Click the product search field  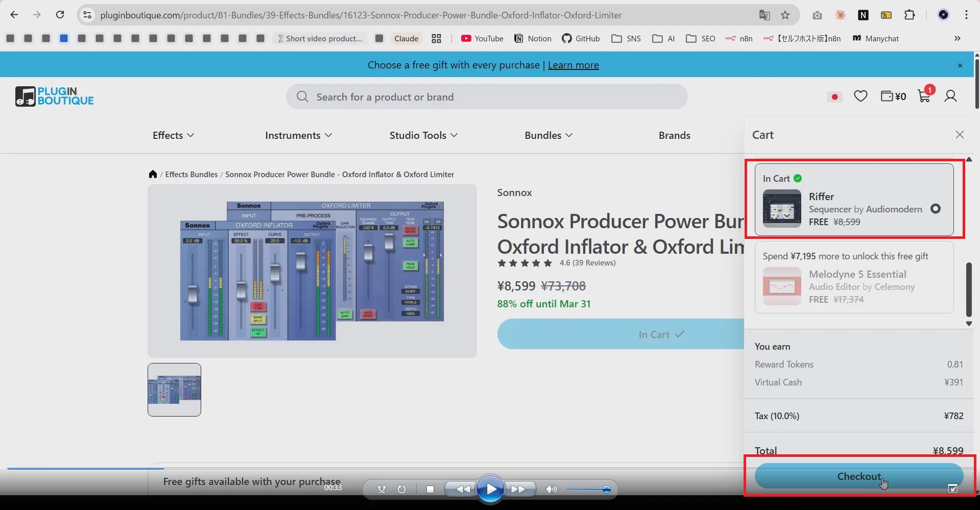click(486, 97)
